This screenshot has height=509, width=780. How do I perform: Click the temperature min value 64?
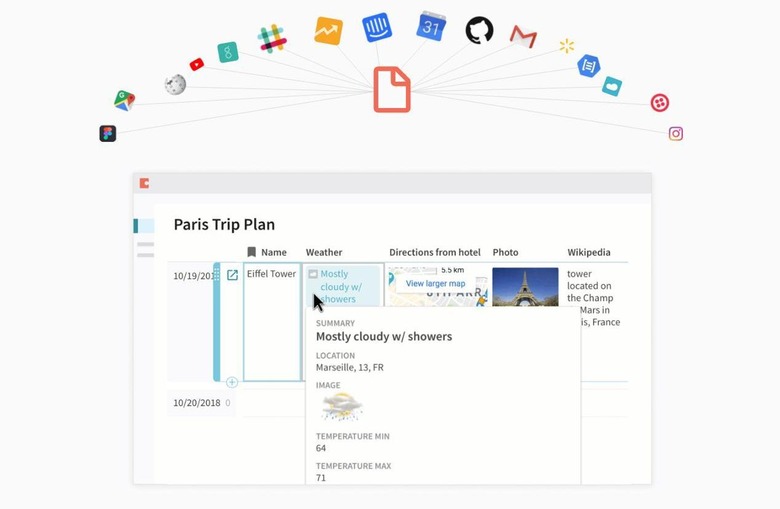coord(321,448)
